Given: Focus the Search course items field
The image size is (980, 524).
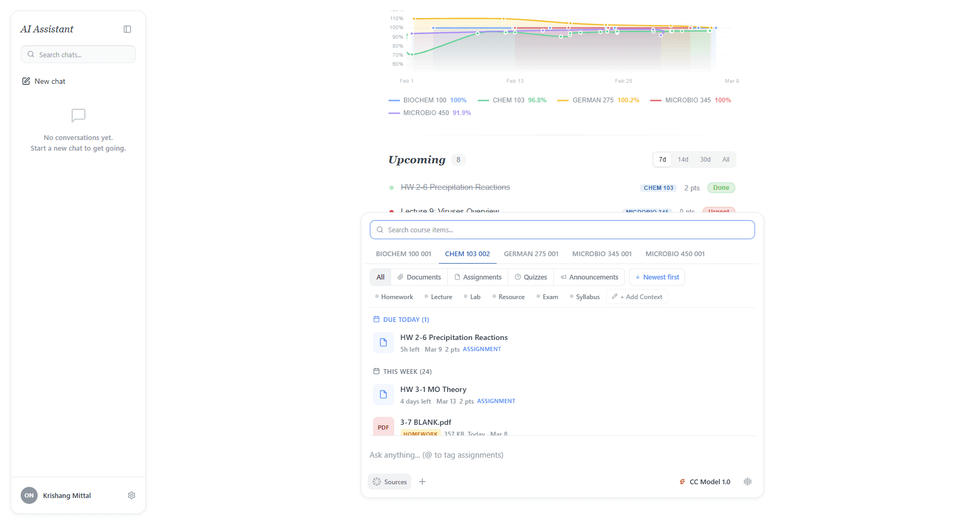Looking at the screenshot, I should 562,230.
